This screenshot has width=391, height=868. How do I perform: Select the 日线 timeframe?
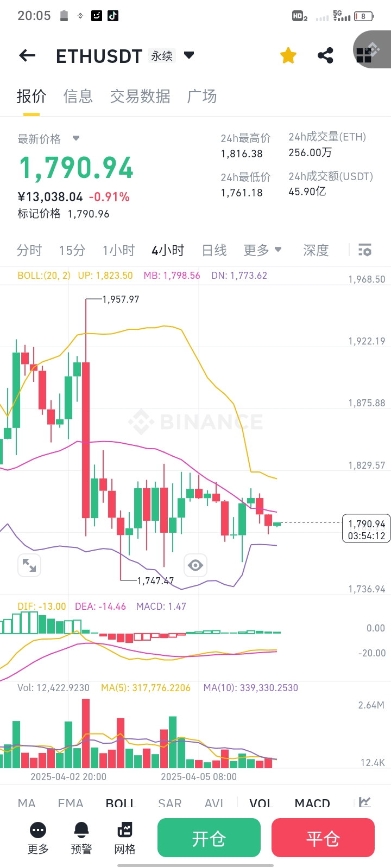(214, 250)
